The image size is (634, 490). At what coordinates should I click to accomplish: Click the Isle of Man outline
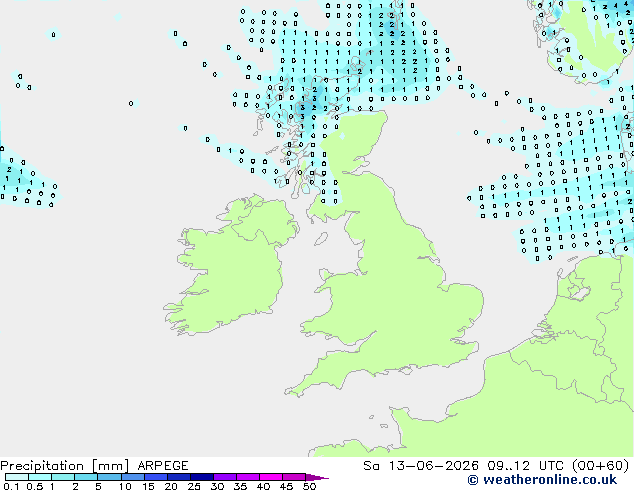(321, 239)
